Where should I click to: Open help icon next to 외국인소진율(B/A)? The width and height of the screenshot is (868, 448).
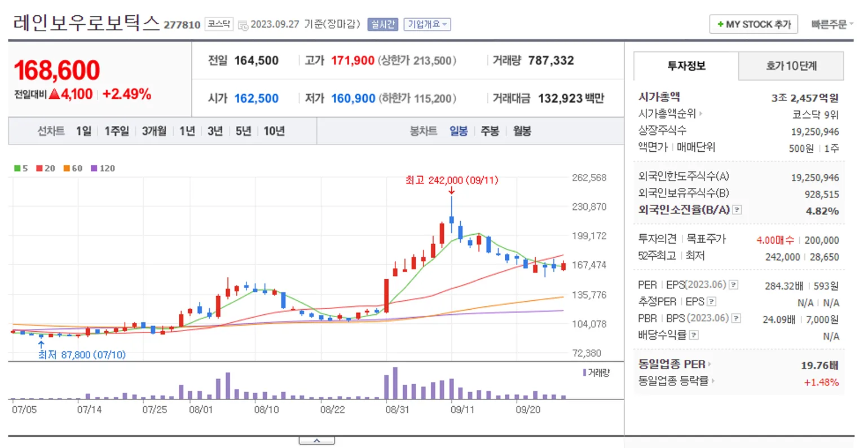coord(737,210)
